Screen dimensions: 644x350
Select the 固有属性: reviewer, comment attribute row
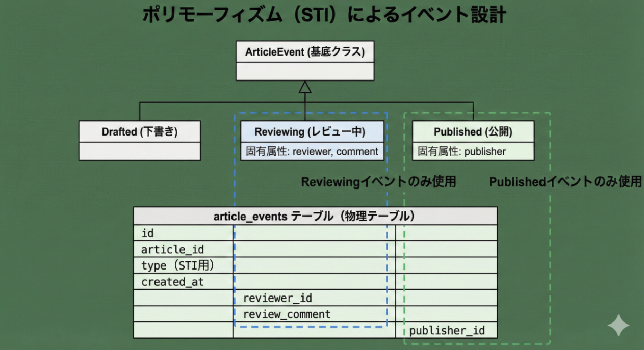(x=312, y=151)
